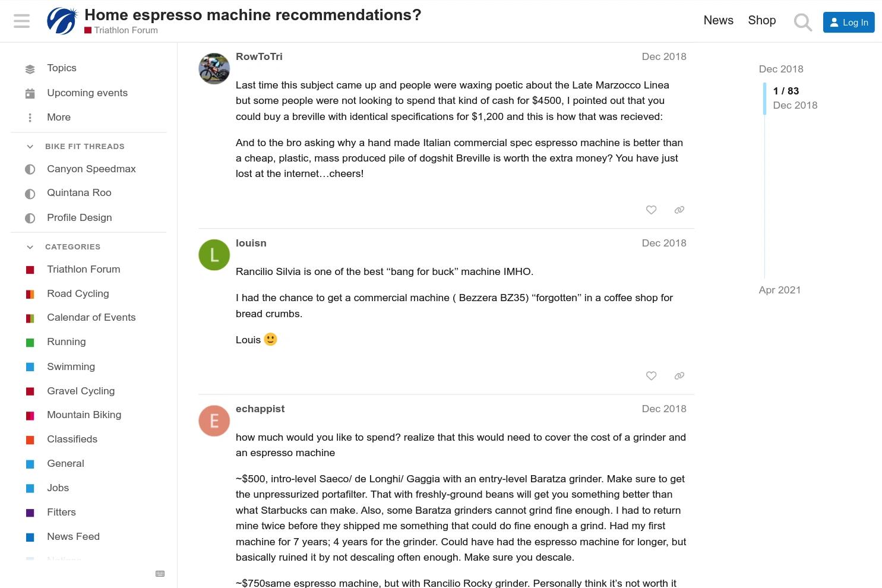The height and width of the screenshot is (588, 882).
Task: Open Upcoming events in sidebar
Action: [88, 93]
